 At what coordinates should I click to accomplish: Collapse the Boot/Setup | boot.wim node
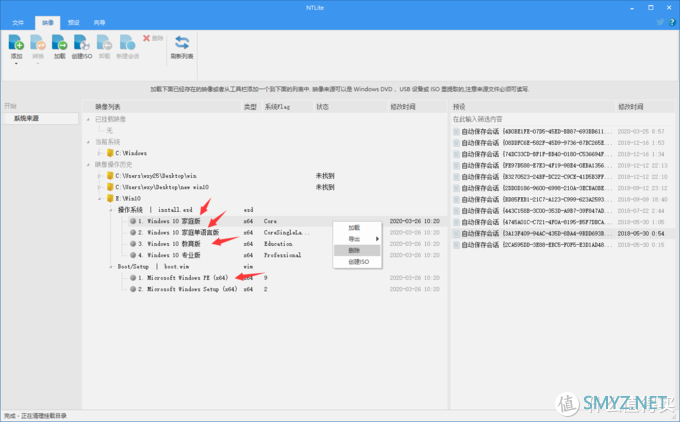pyautogui.click(x=111, y=266)
